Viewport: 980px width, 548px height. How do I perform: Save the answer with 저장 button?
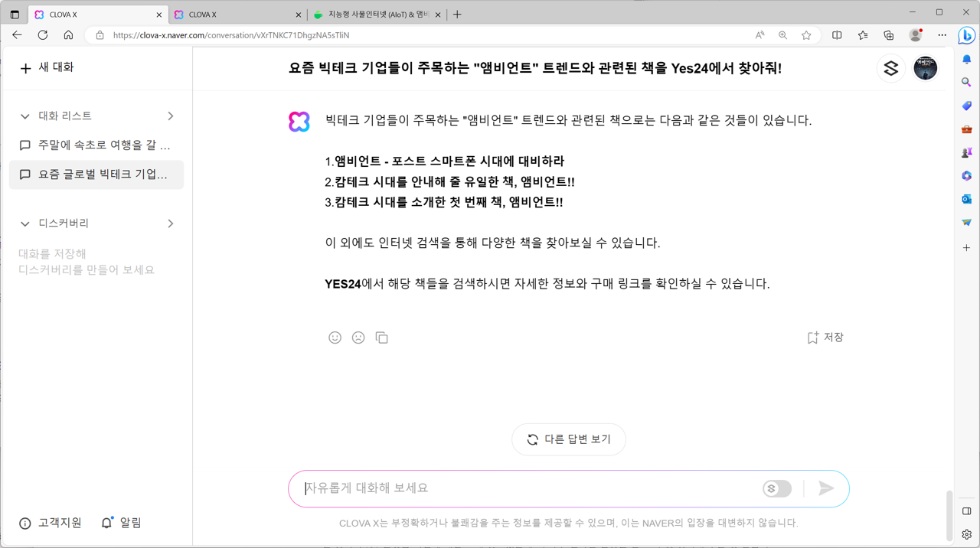(825, 338)
